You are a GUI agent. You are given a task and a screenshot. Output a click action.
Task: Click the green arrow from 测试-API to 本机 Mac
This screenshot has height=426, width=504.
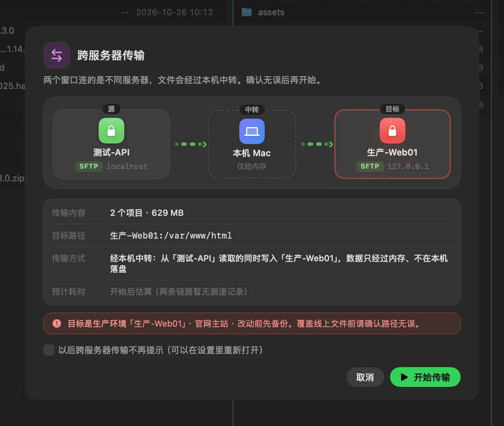[x=190, y=144]
